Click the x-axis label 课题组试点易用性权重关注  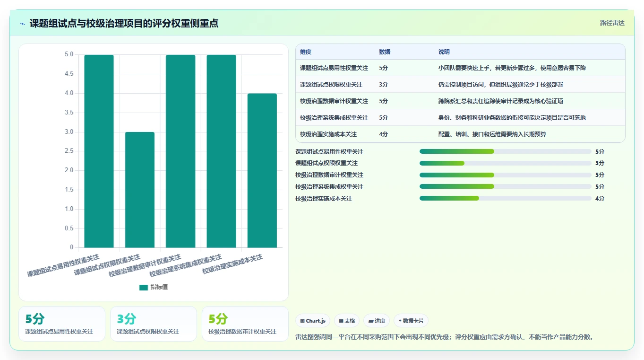(63, 265)
